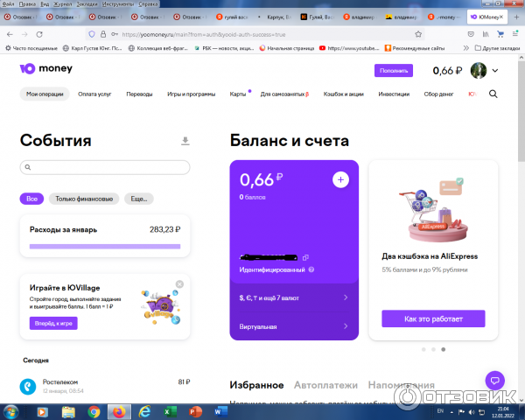Image resolution: width=525 pixels, height=420 pixels.
Task: Open Оплата услуг menu item
Action: [94, 94]
